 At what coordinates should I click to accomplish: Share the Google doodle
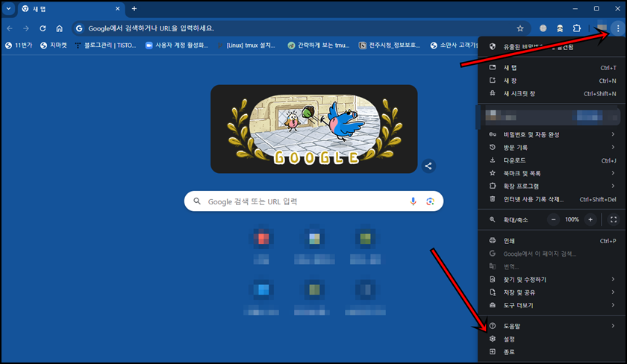[x=428, y=166]
